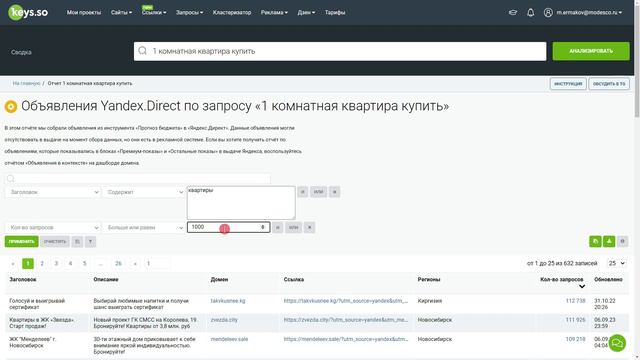Viewport: 640px width, 360px height.
Task: Click the green Применить button
Action: (21, 242)
